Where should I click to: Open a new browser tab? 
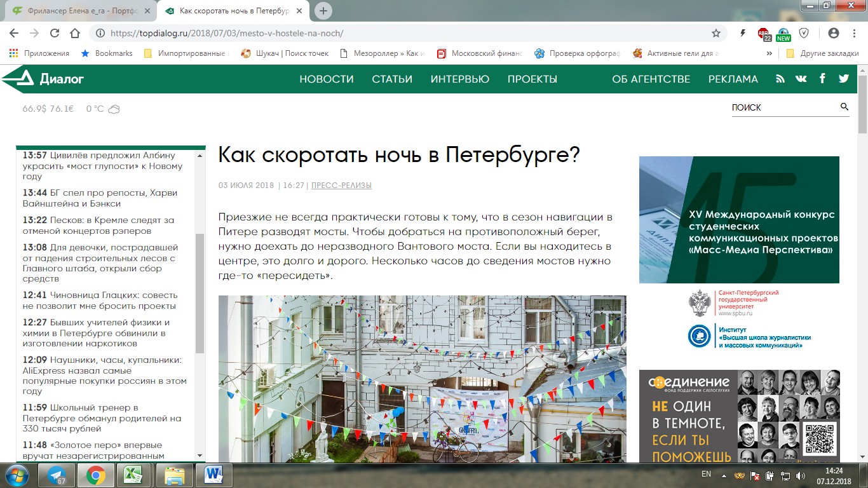323,11
